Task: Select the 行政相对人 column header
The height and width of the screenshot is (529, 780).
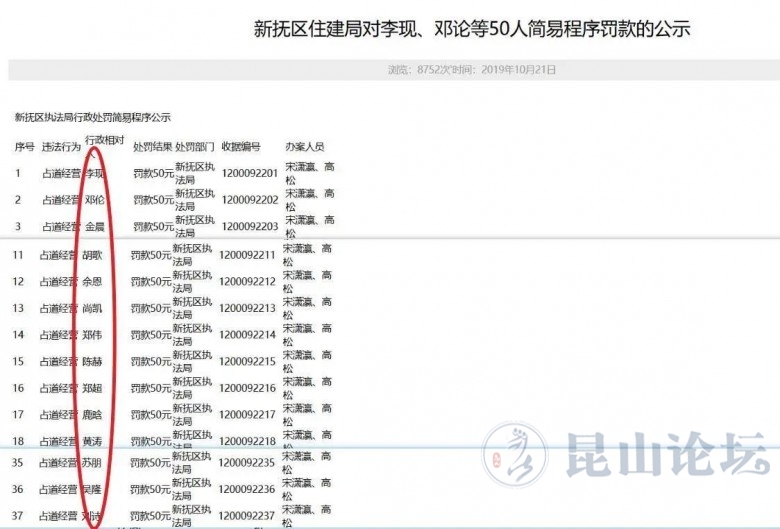Action: 104,141
